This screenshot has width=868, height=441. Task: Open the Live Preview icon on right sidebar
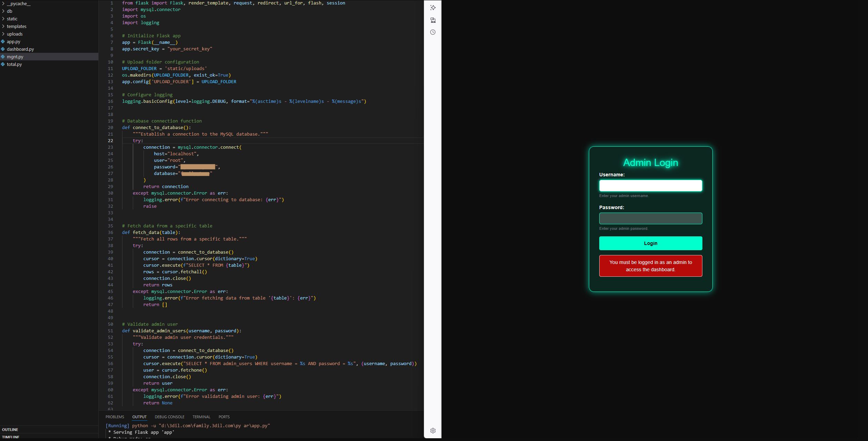click(x=433, y=20)
